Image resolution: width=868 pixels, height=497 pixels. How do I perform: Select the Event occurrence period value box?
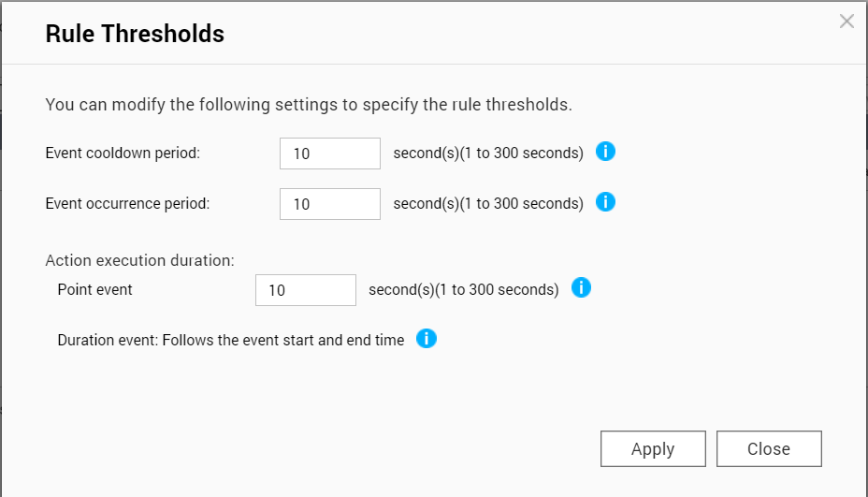[330, 204]
